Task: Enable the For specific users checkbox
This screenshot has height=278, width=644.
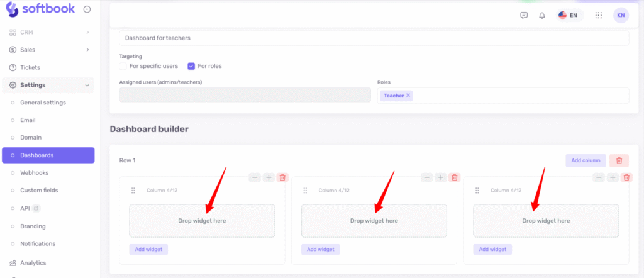Action: (x=123, y=66)
